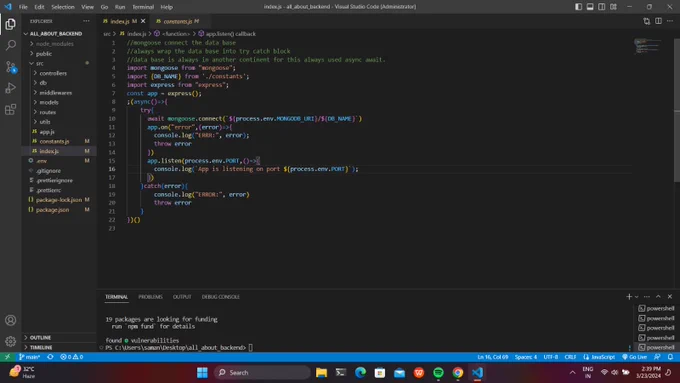The height and width of the screenshot is (383, 680).
Task: Open the Source Control view
Action: point(11,67)
